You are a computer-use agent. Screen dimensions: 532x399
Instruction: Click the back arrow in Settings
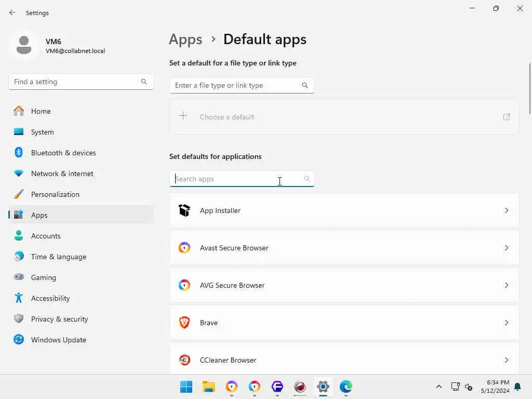click(x=12, y=12)
